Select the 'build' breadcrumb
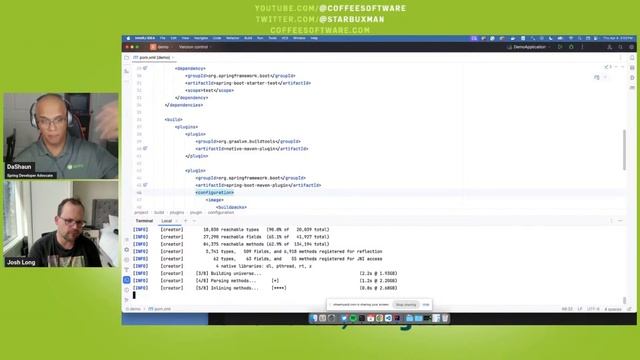 (159, 213)
